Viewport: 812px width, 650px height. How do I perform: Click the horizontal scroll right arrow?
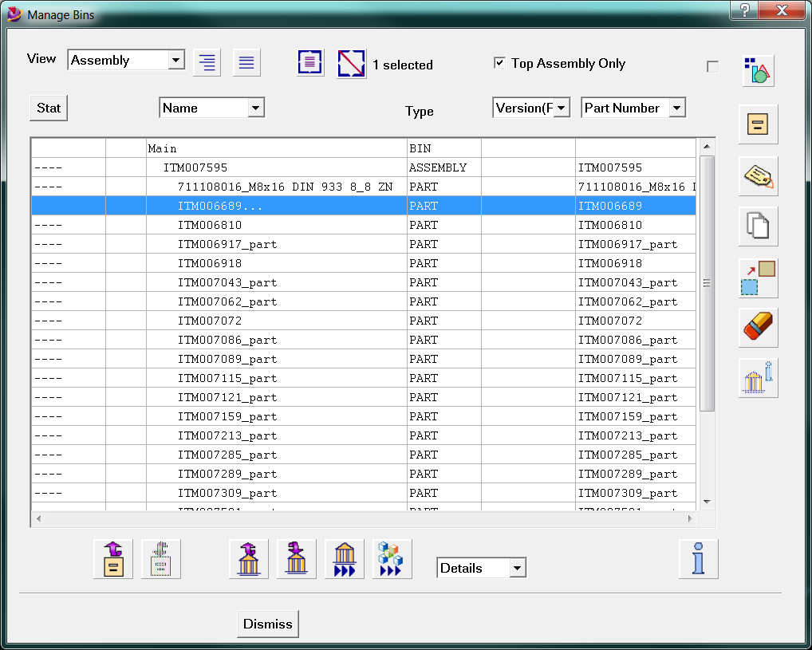click(690, 518)
